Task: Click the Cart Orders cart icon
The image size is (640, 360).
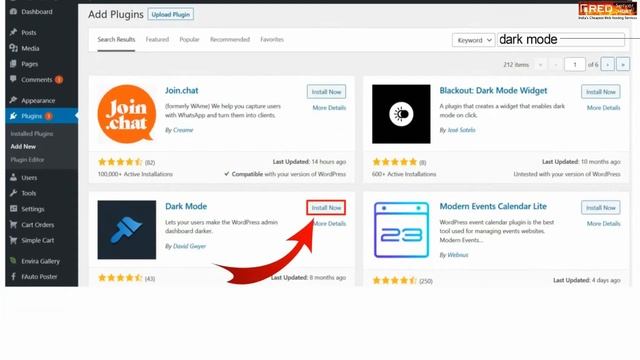Action: 13,224
